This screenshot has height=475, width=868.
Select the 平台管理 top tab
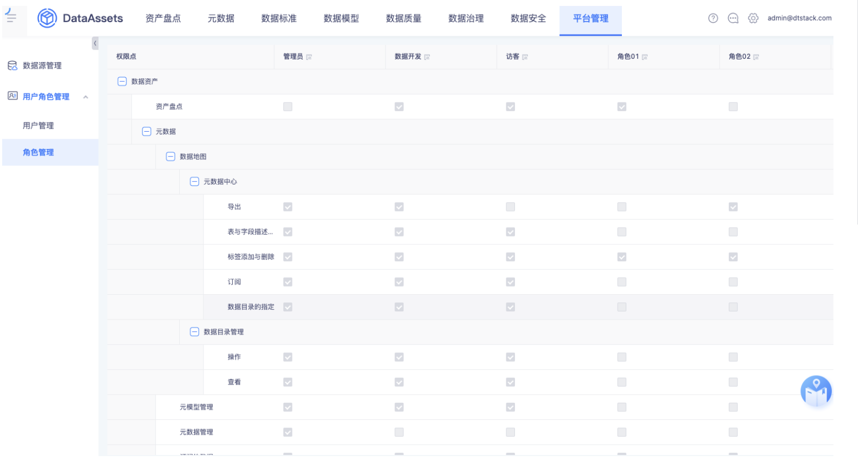pos(591,21)
